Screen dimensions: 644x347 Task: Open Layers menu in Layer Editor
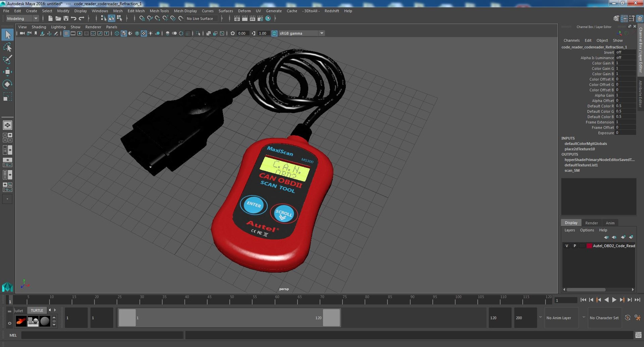[570, 230]
